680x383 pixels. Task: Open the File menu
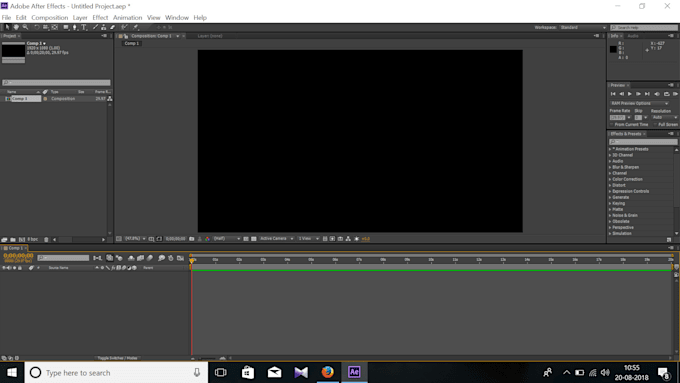point(6,18)
